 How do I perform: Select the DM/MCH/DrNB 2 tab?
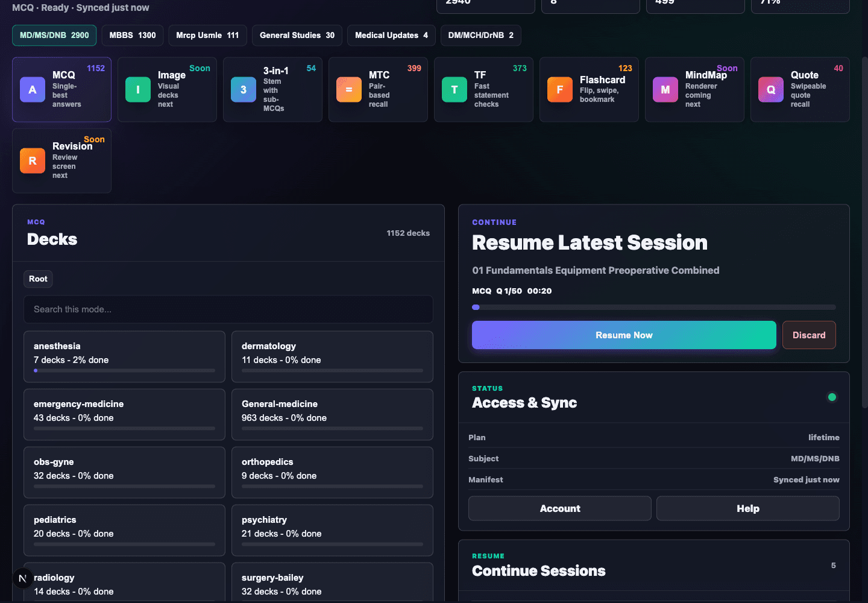click(481, 36)
